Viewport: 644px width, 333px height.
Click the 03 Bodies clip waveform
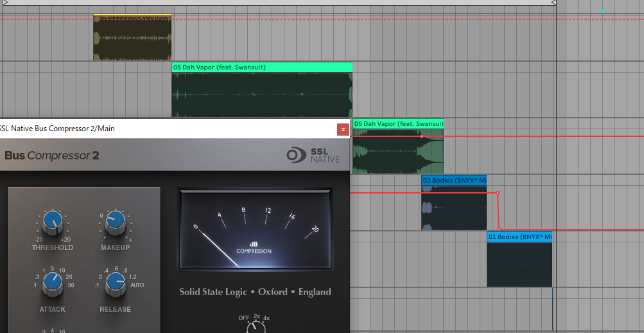click(x=454, y=208)
